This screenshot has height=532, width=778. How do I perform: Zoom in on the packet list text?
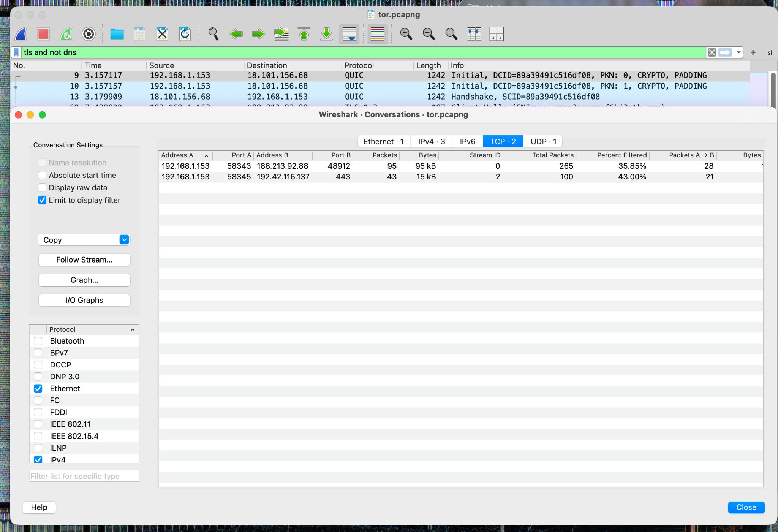(406, 34)
